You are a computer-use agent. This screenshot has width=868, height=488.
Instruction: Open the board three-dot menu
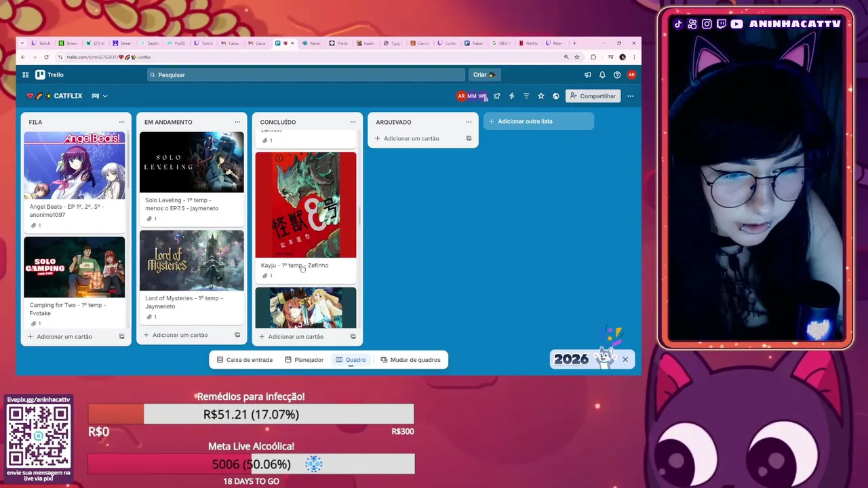(630, 96)
